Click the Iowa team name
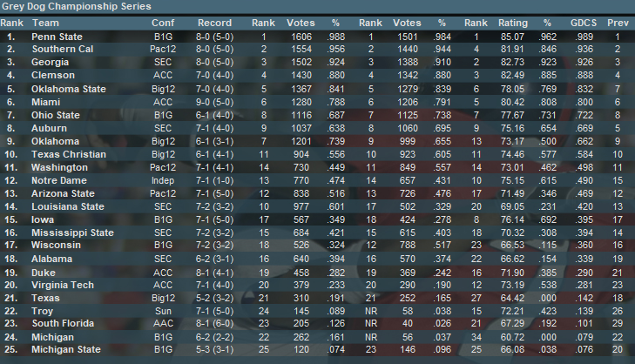Screen dimensions: 635x364 click(x=43, y=219)
